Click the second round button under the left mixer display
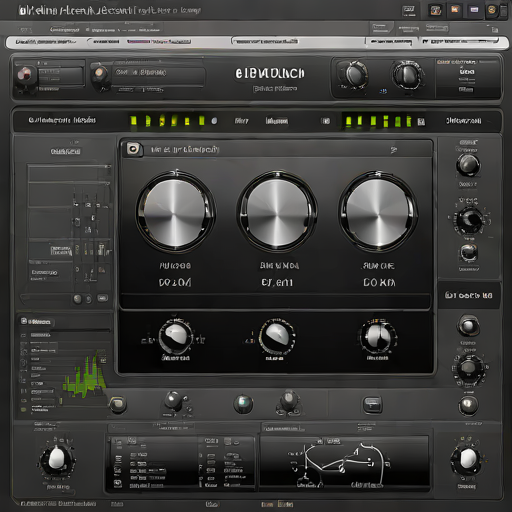Image resolution: width=512 pixels, height=512 pixels. (89, 299)
